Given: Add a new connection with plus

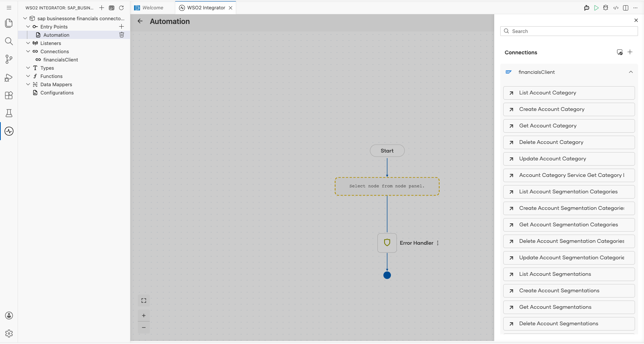Looking at the screenshot, I should (630, 52).
